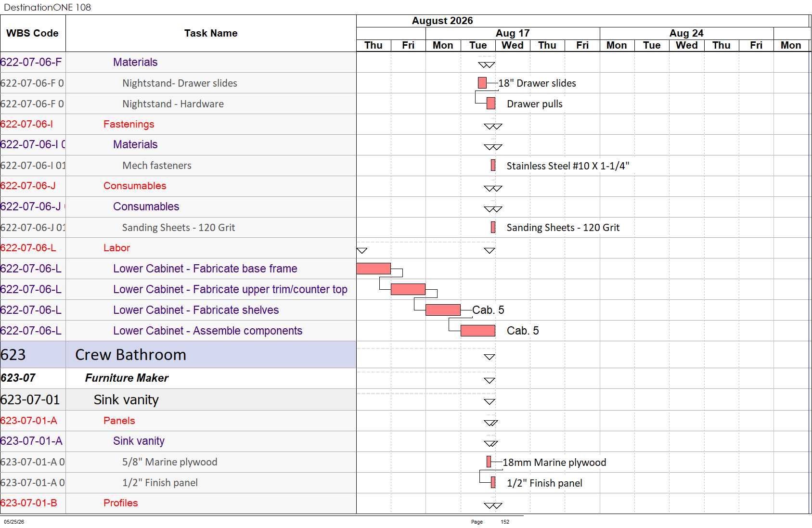Click the Tue day header under Aug 17

(478, 45)
